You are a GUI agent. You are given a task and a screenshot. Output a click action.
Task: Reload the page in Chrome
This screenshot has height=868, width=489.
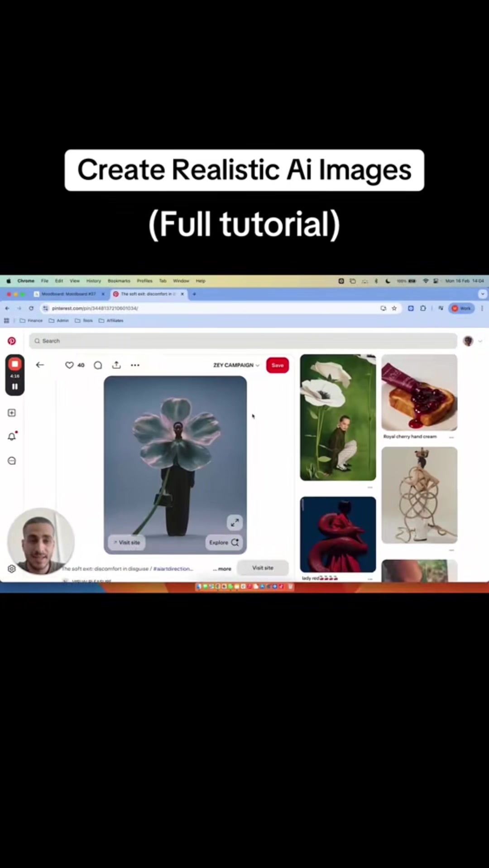coord(31,308)
